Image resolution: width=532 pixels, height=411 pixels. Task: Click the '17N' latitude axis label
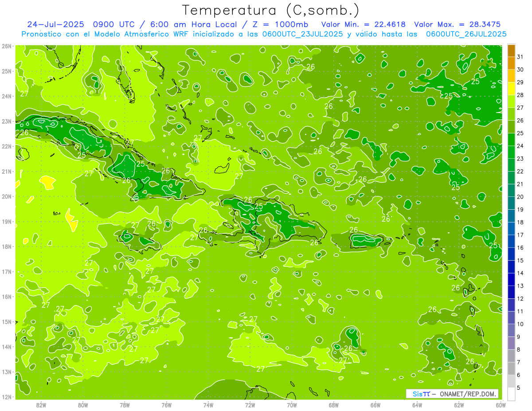(x=6, y=271)
